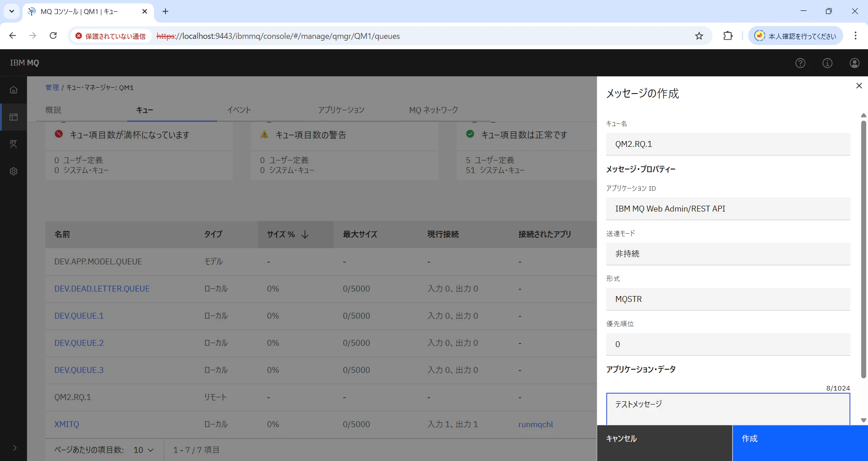Close the メッセージの作成 panel

[859, 86]
